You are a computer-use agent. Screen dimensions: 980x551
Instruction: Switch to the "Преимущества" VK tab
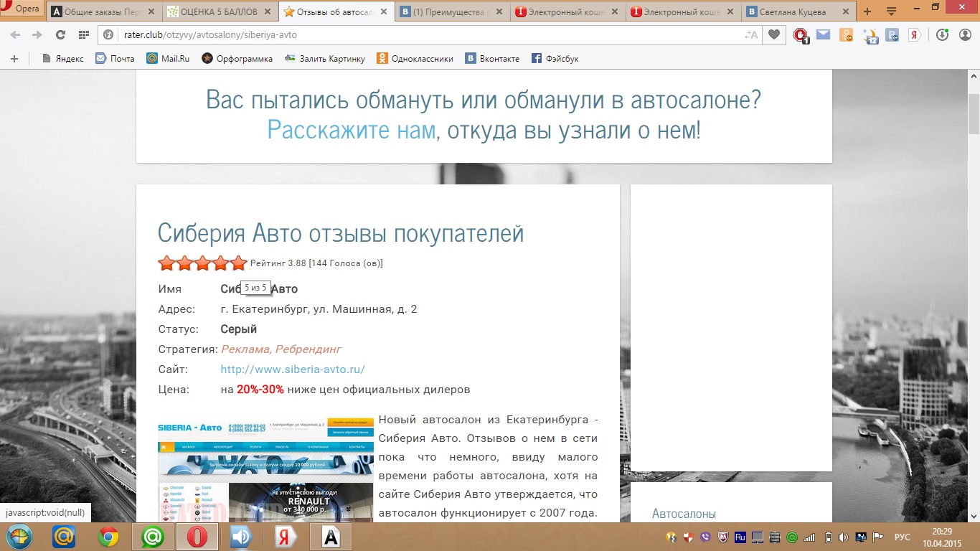pos(451,11)
